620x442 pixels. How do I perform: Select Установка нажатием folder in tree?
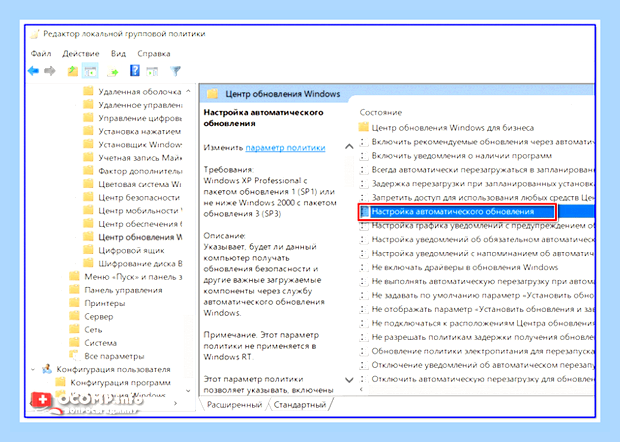[132, 131]
